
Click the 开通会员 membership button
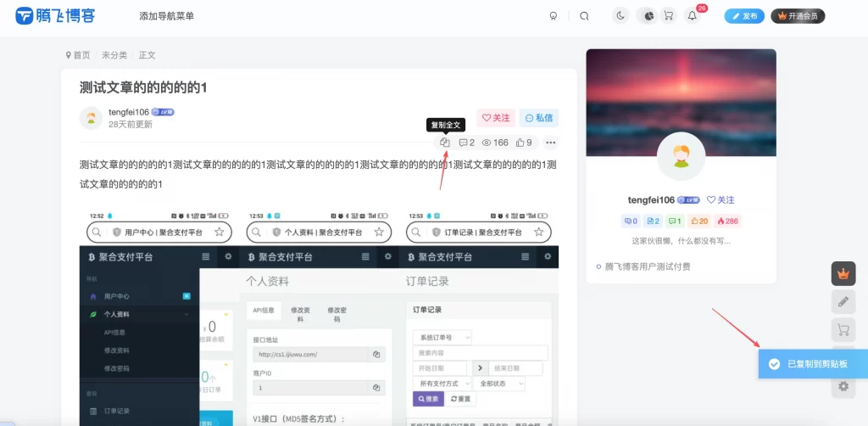point(798,16)
